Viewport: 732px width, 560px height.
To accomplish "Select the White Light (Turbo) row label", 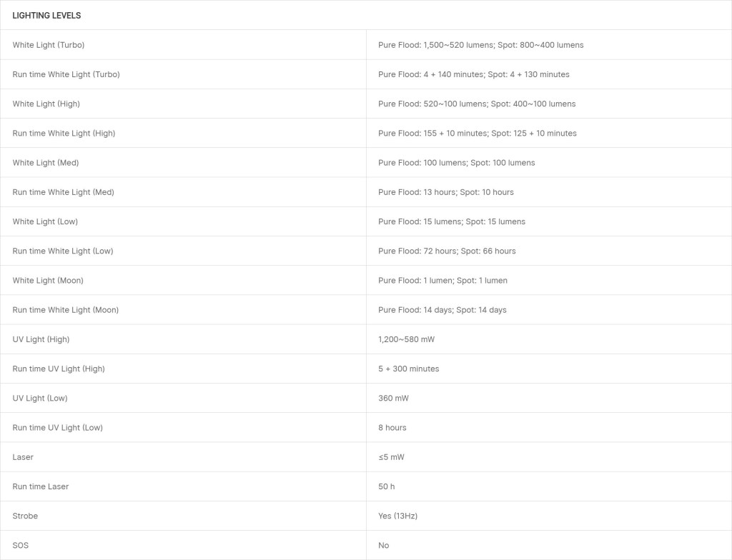I will pyautogui.click(x=48, y=45).
